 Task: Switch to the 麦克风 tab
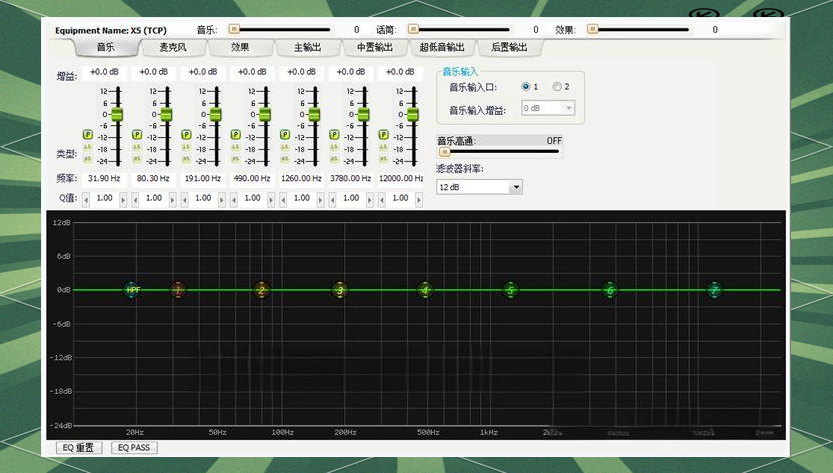[173, 47]
